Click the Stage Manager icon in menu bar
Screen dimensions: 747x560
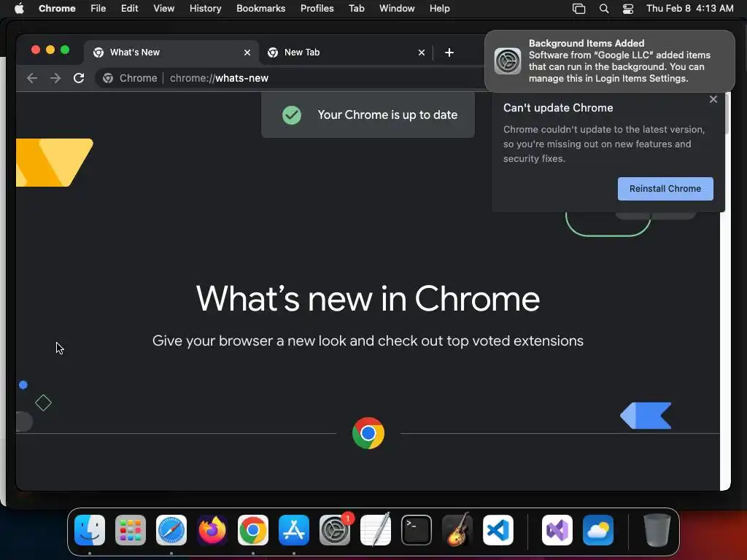[578, 9]
